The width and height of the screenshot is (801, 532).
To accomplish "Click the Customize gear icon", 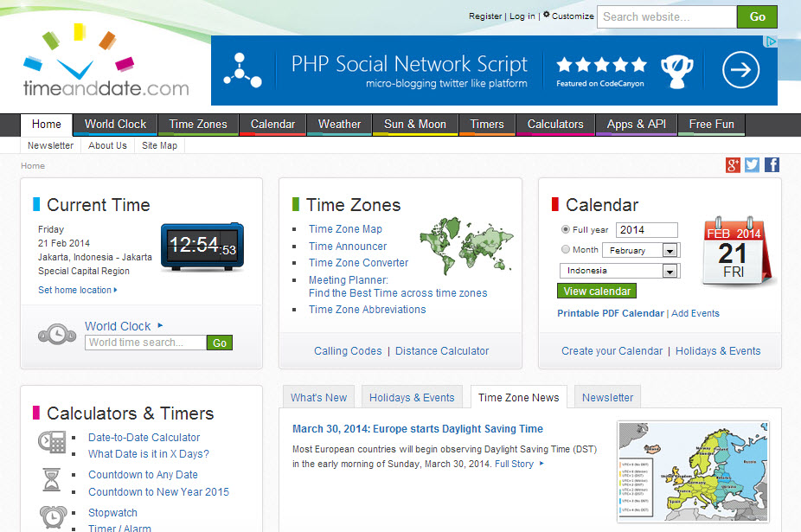I will (546, 15).
